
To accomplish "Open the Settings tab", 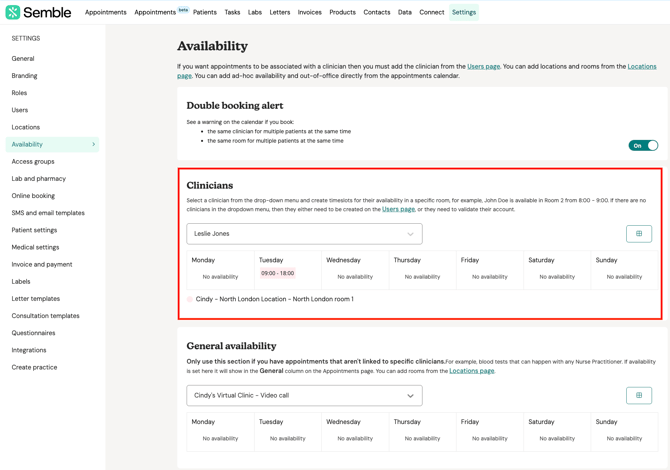I will tap(464, 12).
